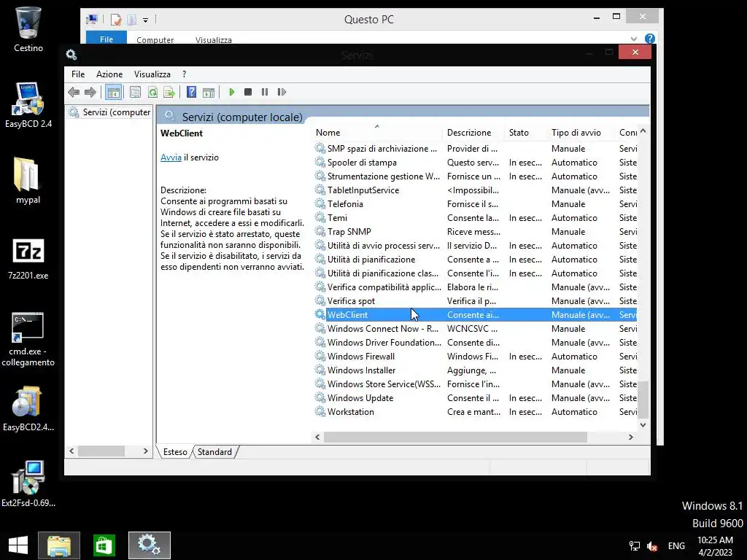Screen dimensions: 747x560
Task: Select the Workstation service
Action: (x=475, y=412)
